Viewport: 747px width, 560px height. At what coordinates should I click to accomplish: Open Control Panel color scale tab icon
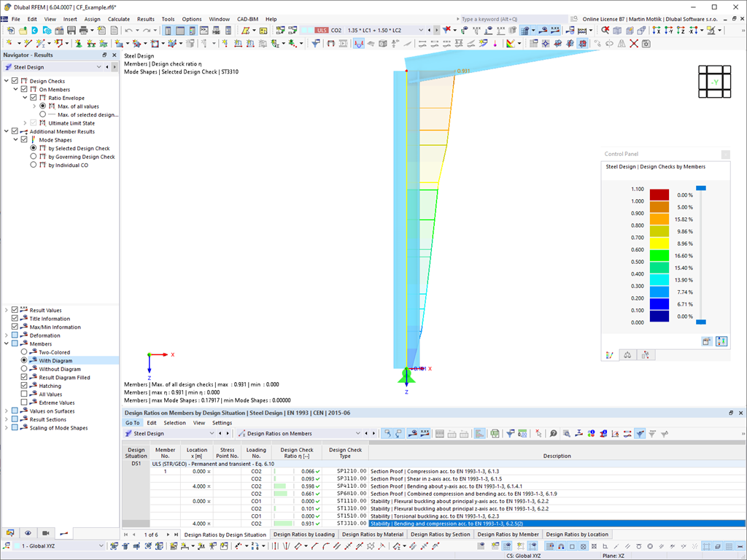click(x=609, y=355)
